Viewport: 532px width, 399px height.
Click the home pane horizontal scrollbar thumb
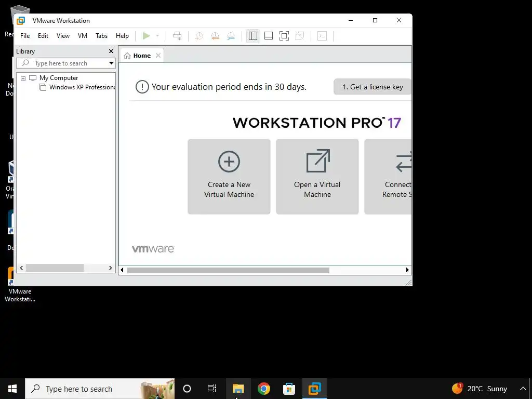pos(228,270)
